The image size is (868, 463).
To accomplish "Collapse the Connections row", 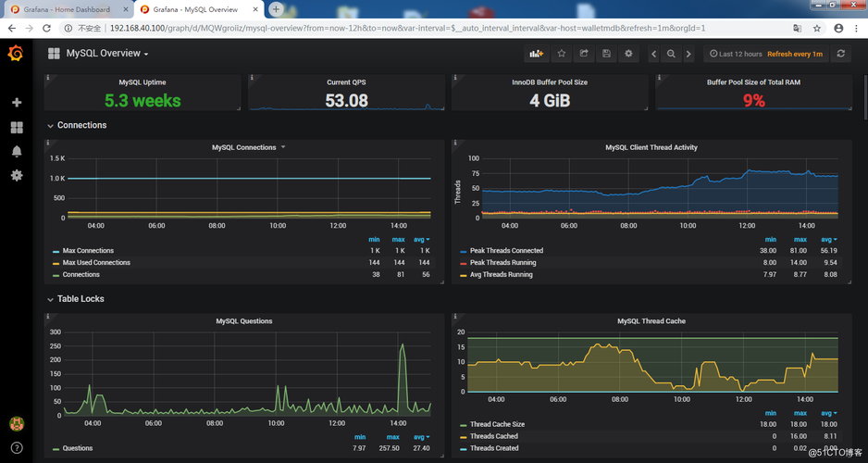I will click(x=81, y=125).
